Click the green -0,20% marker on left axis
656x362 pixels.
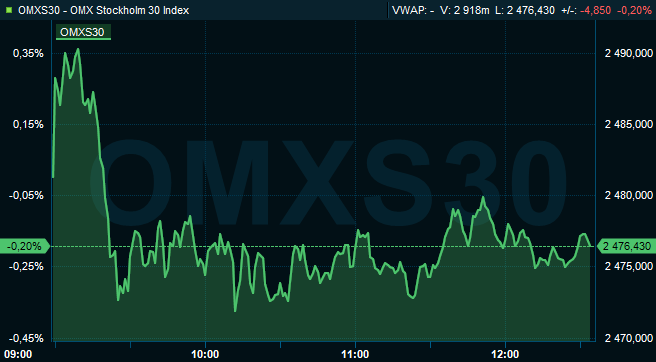pos(25,246)
